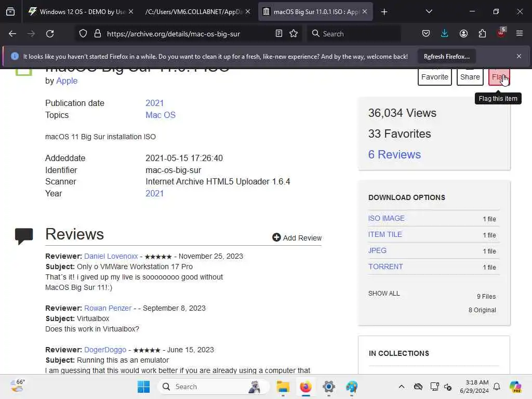Open Firefox View workspace icon

coord(10,11)
